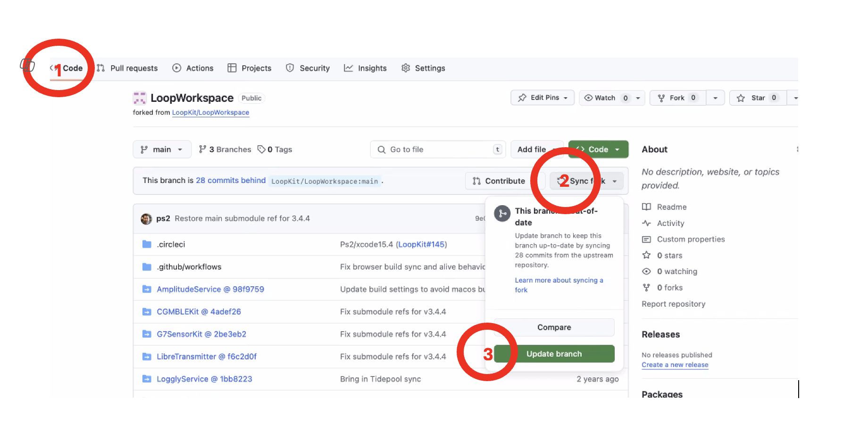View the 3 Branches list
The width and height of the screenshot is (868, 433).
click(225, 149)
